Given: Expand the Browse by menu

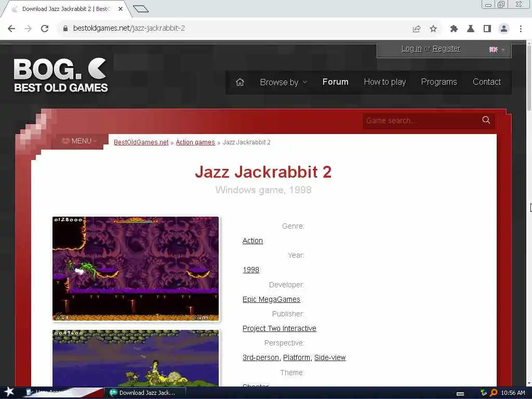Looking at the screenshot, I should tap(283, 82).
